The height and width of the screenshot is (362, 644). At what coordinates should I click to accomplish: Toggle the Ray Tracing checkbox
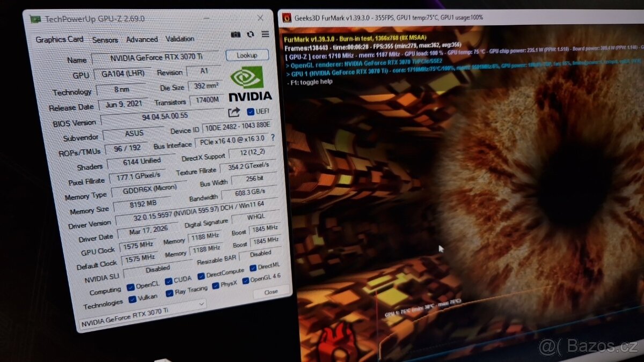pyautogui.click(x=170, y=293)
